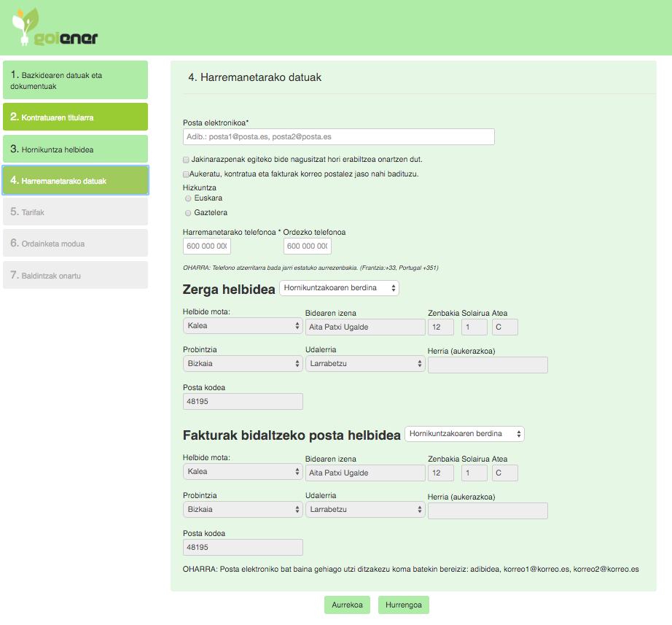The width and height of the screenshot is (672, 625).
Task: Open step 3 Hornikuntza helbidea
Action: (x=75, y=150)
